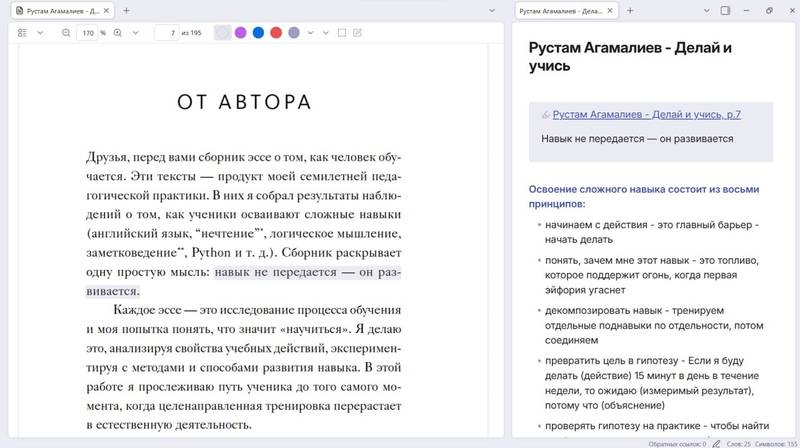Add a new tab in left pane
800x448 pixels.
(126, 11)
